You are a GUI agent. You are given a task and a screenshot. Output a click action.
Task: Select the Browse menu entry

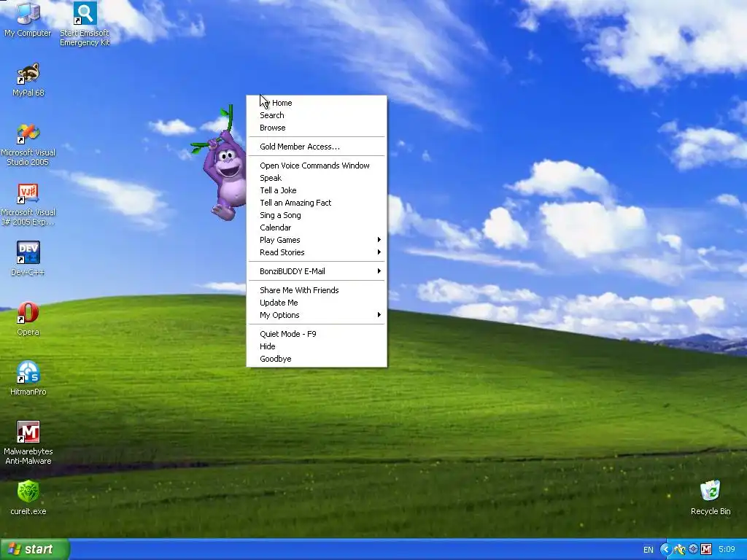coord(317,128)
